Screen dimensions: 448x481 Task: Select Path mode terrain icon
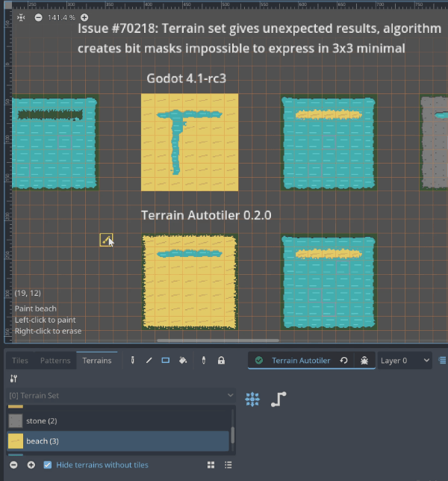(x=279, y=399)
